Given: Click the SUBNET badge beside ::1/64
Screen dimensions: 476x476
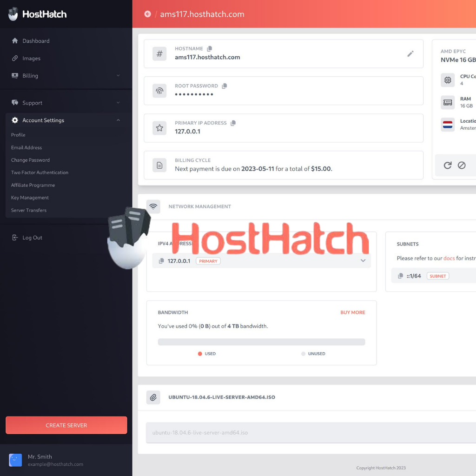Looking at the screenshot, I should click(438, 276).
